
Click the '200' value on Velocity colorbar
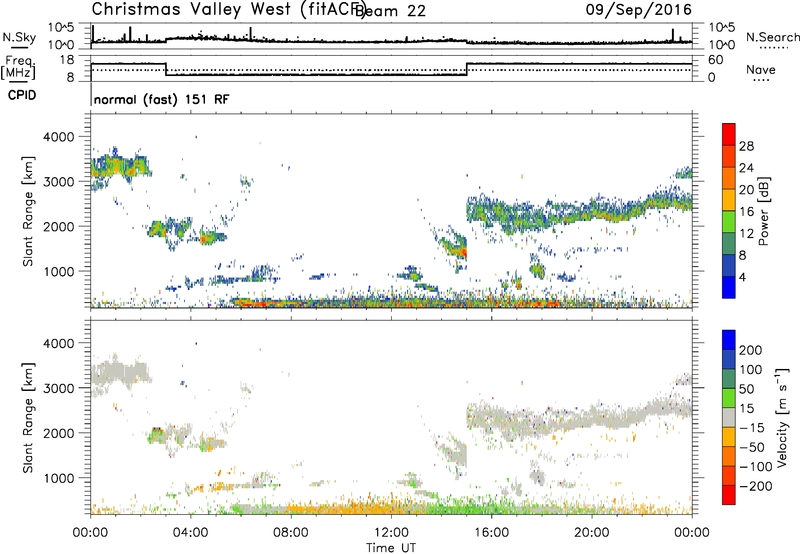coord(751,350)
